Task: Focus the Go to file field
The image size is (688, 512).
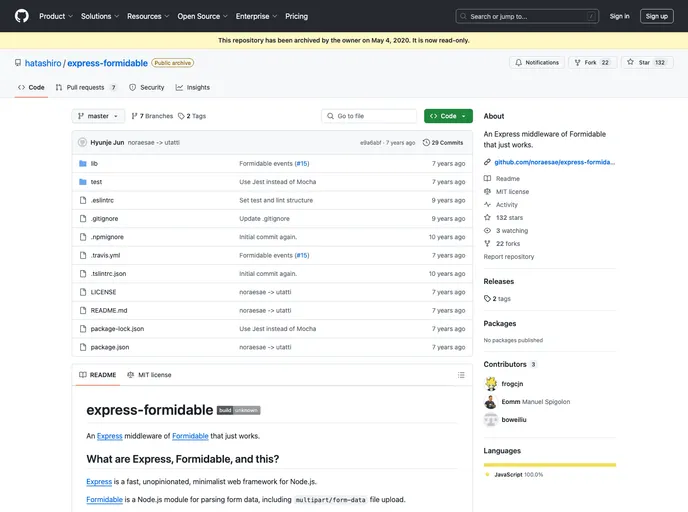Action: coord(369,116)
